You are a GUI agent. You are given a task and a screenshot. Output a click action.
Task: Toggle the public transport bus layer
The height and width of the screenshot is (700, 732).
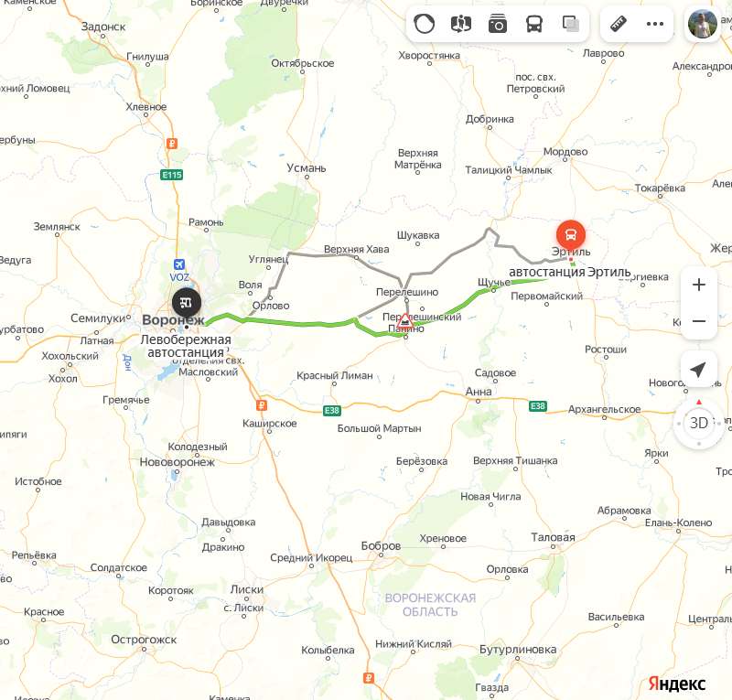pyautogui.click(x=534, y=24)
